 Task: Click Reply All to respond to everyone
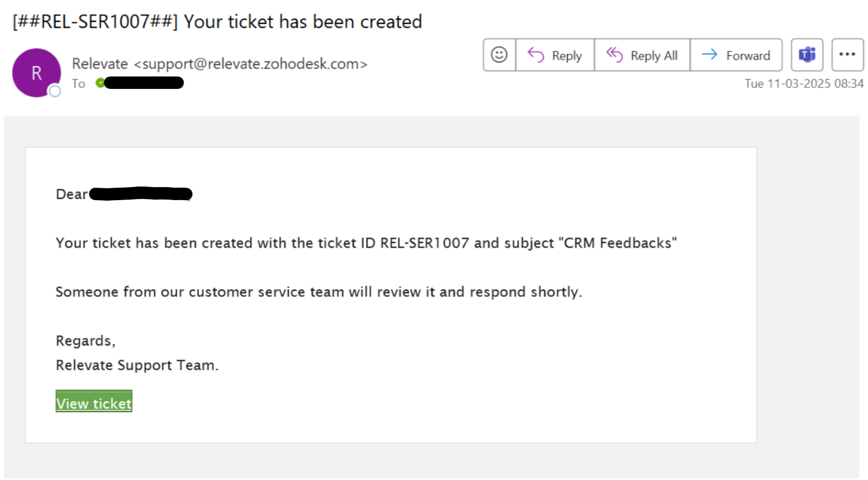point(642,55)
